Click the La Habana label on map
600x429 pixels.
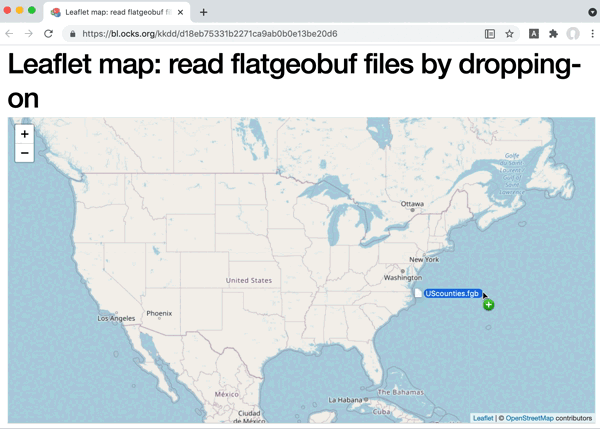tap(345, 400)
